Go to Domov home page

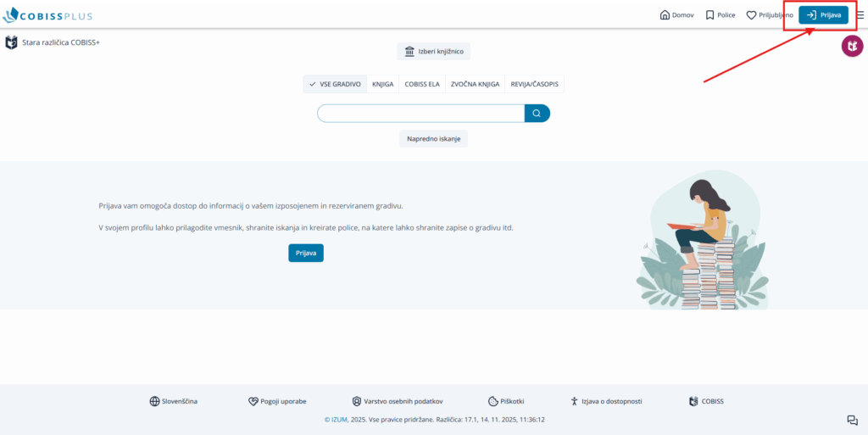tap(676, 15)
